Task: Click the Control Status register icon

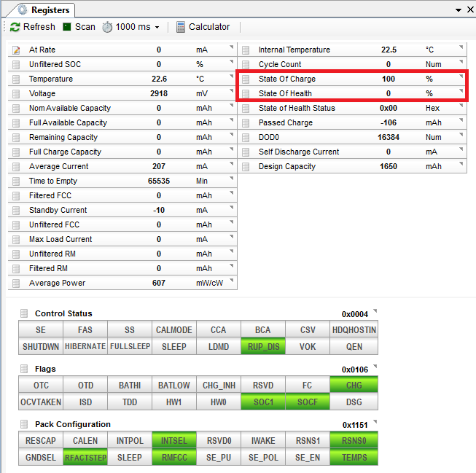Action: [x=24, y=313]
